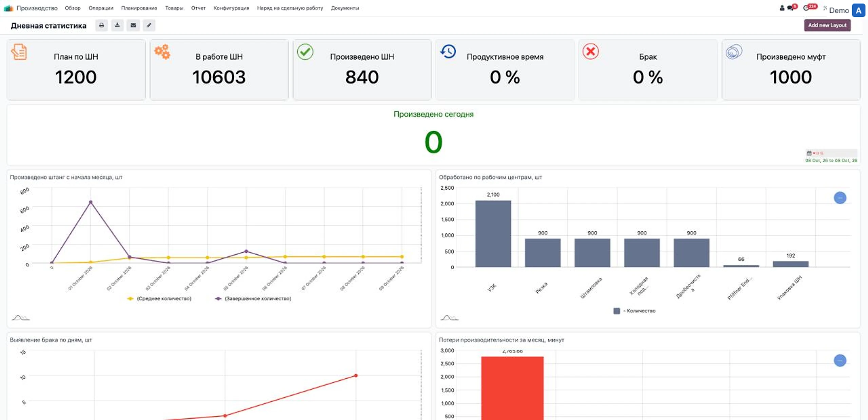Click the pencil edit layout icon
The image size is (868, 420).
(x=149, y=25)
